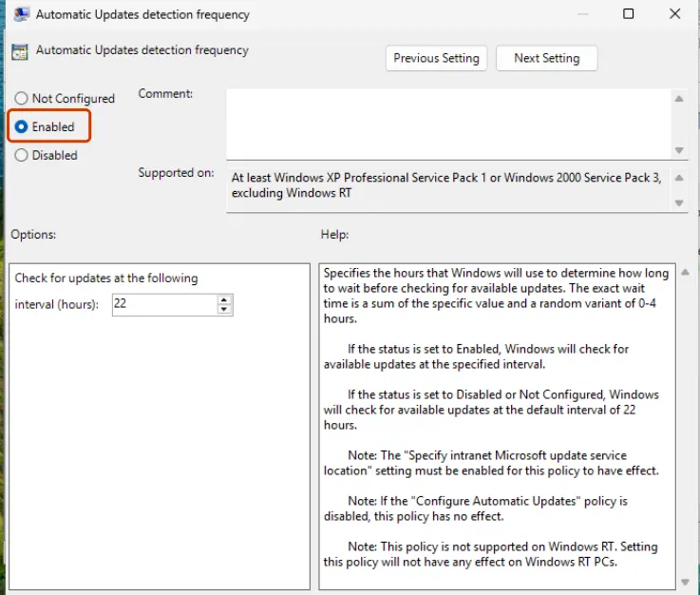Minimize the policy settings window
Image resolution: width=700 pixels, height=595 pixels.
(x=582, y=14)
